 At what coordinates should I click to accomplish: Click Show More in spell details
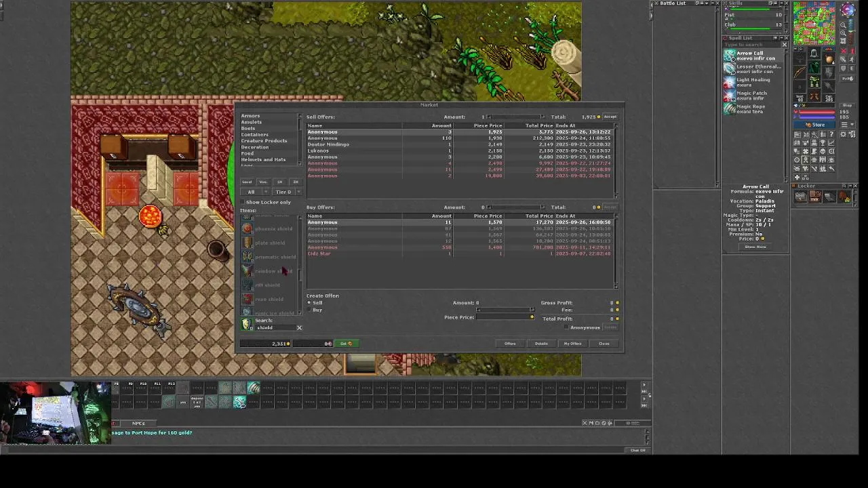755,247
